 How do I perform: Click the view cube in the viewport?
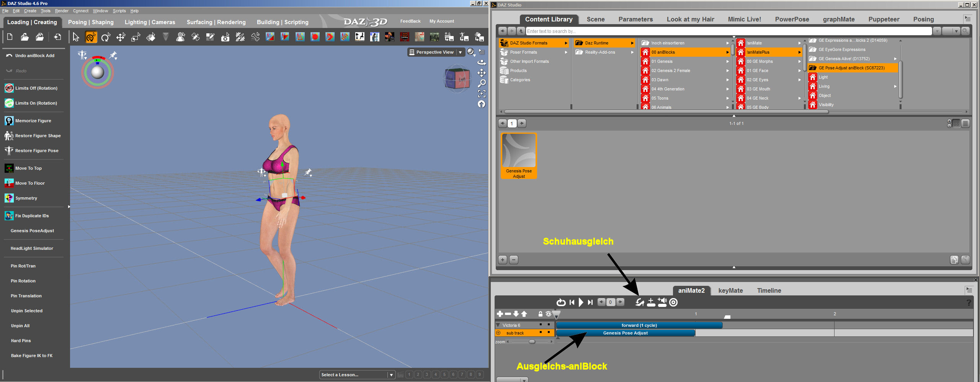coord(457,79)
